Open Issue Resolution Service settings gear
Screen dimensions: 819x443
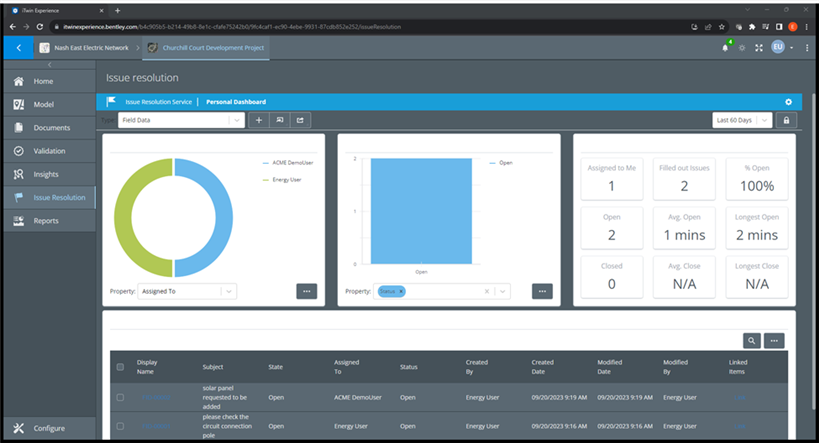point(788,102)
